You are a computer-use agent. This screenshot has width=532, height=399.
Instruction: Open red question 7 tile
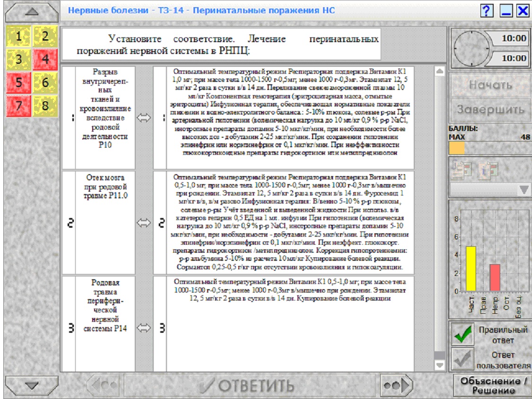18,106
